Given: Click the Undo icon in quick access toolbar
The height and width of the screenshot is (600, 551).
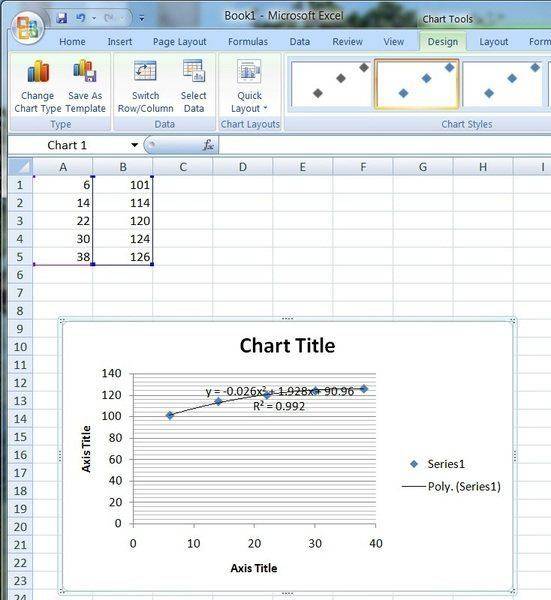Looking at the screenshot, I should [x=80, y=18].
